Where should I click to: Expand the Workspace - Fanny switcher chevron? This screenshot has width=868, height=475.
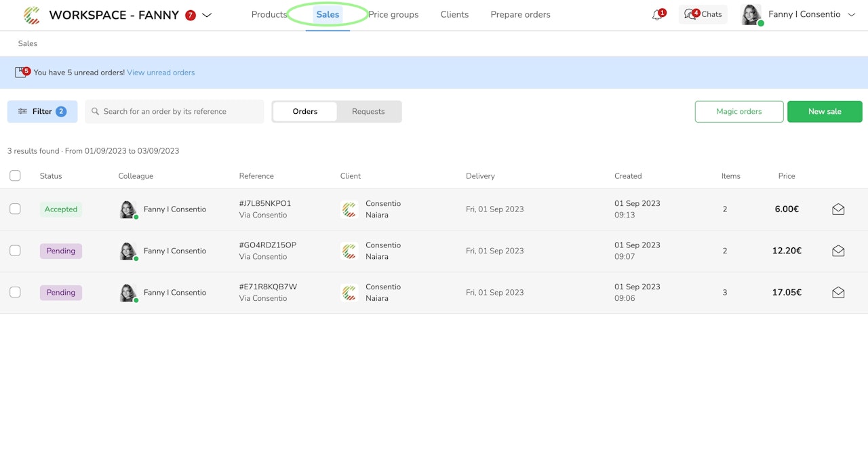pyautogui.click(x=207, y=15)
